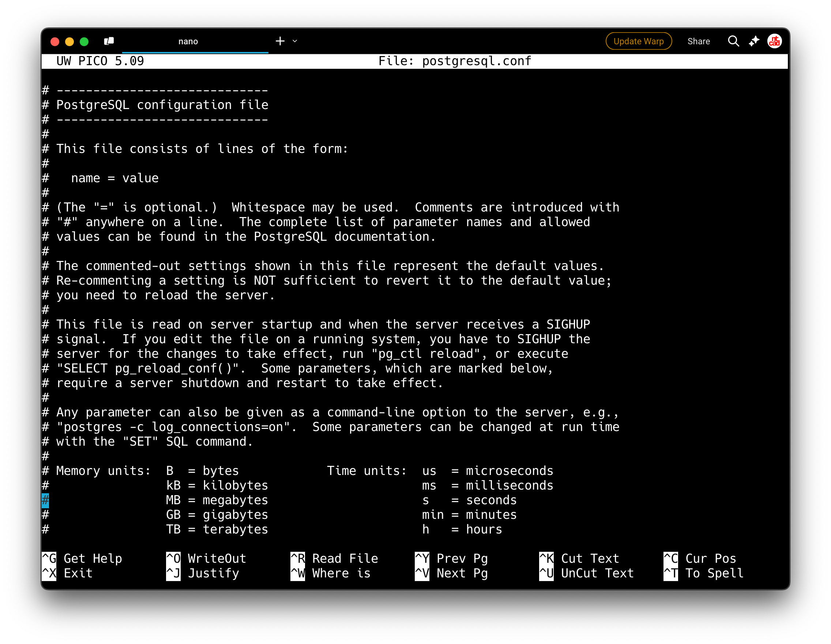Click the 'File: postgresql.conf' title text
The width and height of the screenshot is (831, 644).
tap(455, 61)
